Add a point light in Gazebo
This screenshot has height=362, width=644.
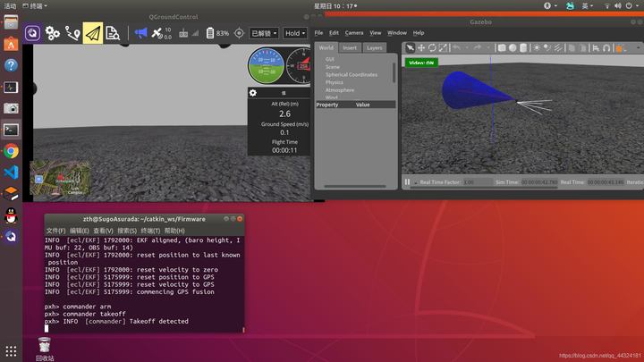pyautogui.click(x=537, y=48)
